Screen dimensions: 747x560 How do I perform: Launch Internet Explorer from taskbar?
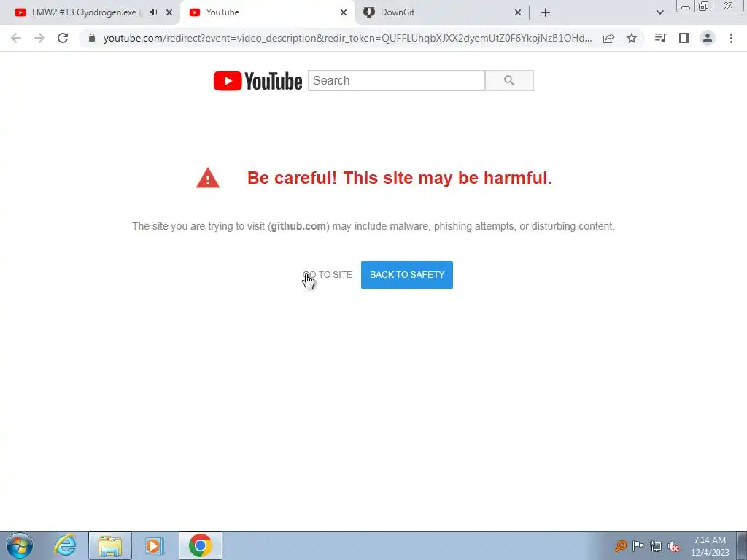click(x=65, y=545)
